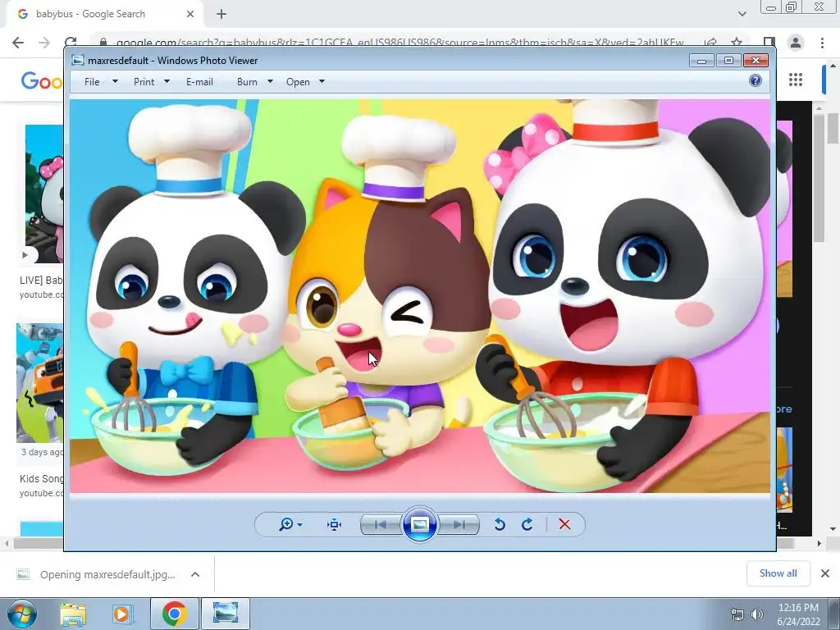Open a new Chrome tab
The image size is (840, 630).
221,14
